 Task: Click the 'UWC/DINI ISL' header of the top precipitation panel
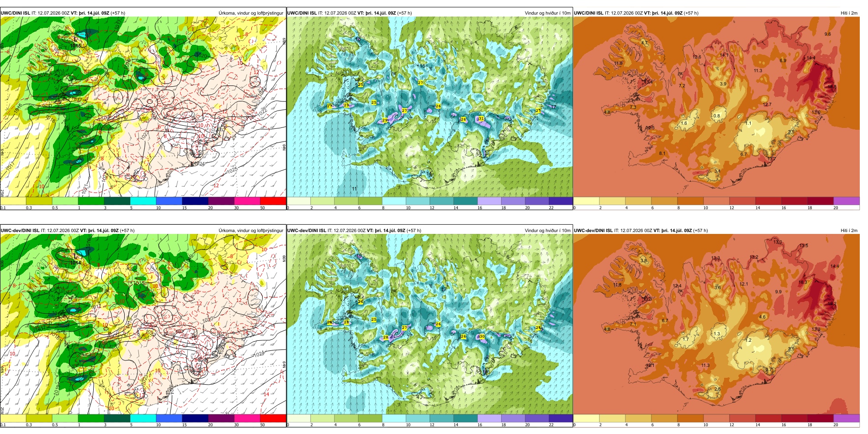pos(15,13)
